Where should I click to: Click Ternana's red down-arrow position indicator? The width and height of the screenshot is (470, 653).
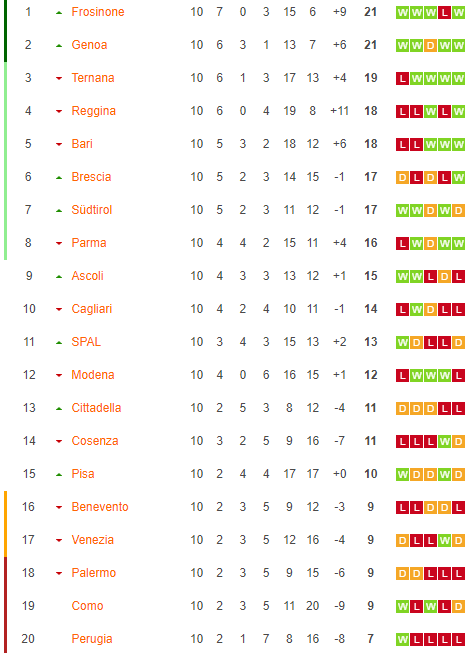[59, 78]
